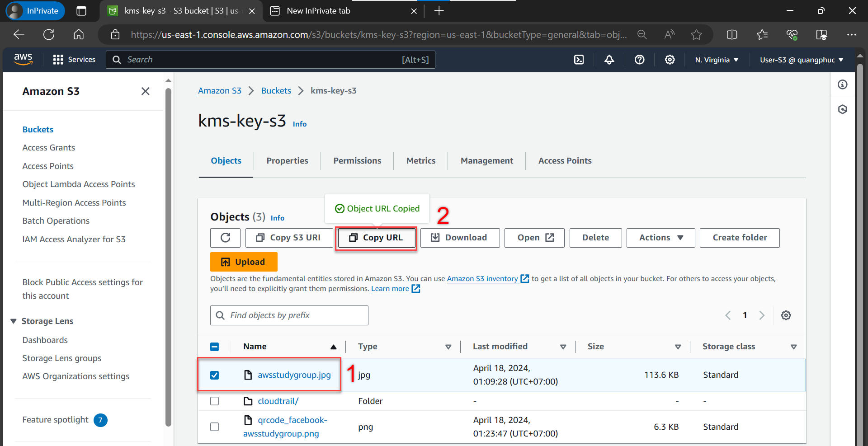Open browser settings and more menu
The height and width of the screenshot is (446, 868).
(x=852, y=35)
